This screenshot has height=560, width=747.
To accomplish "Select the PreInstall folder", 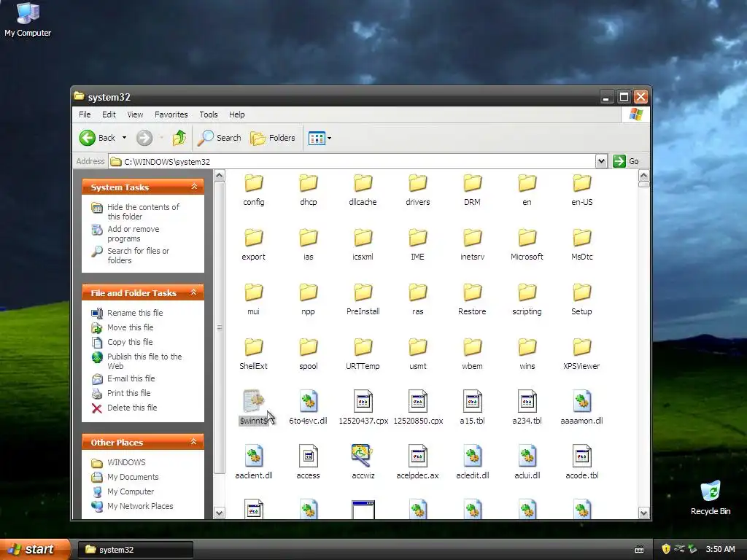I will point(363,299).
